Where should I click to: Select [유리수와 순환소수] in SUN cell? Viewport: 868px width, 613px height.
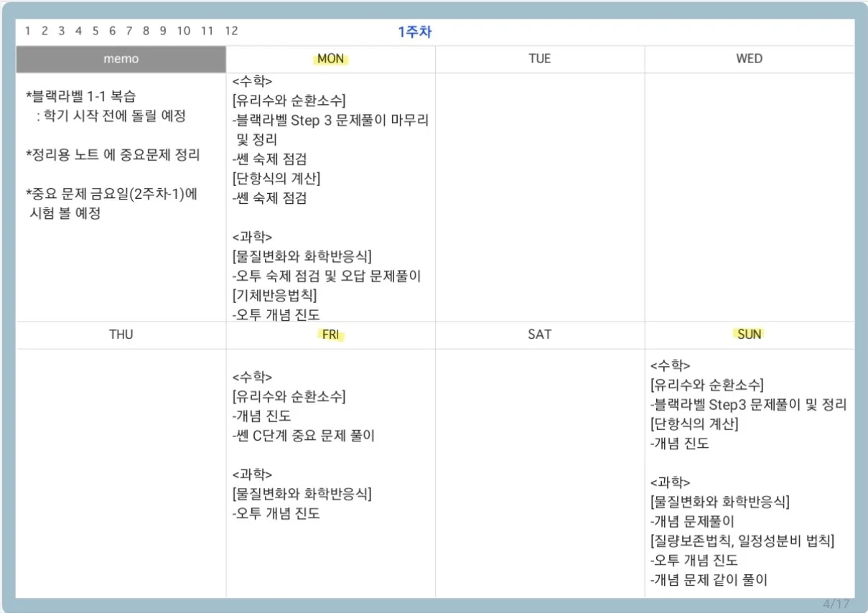(x=706, y=385)
